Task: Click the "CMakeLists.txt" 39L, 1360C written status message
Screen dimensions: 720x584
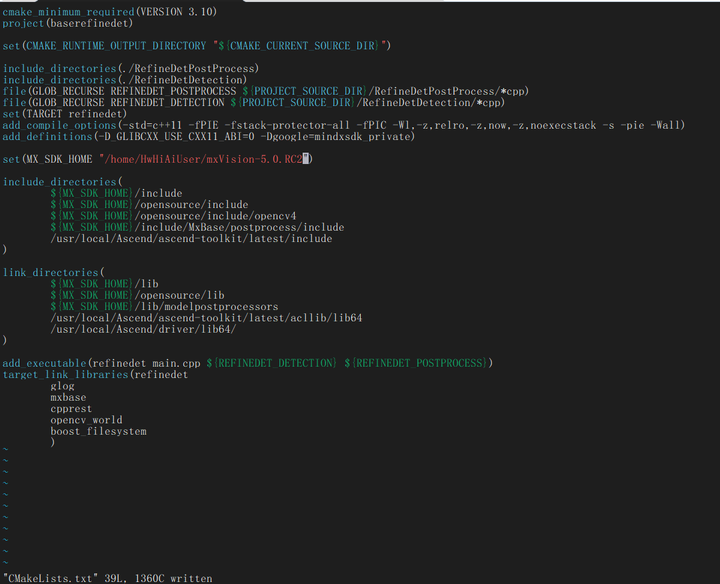Action: click(107, 578)
